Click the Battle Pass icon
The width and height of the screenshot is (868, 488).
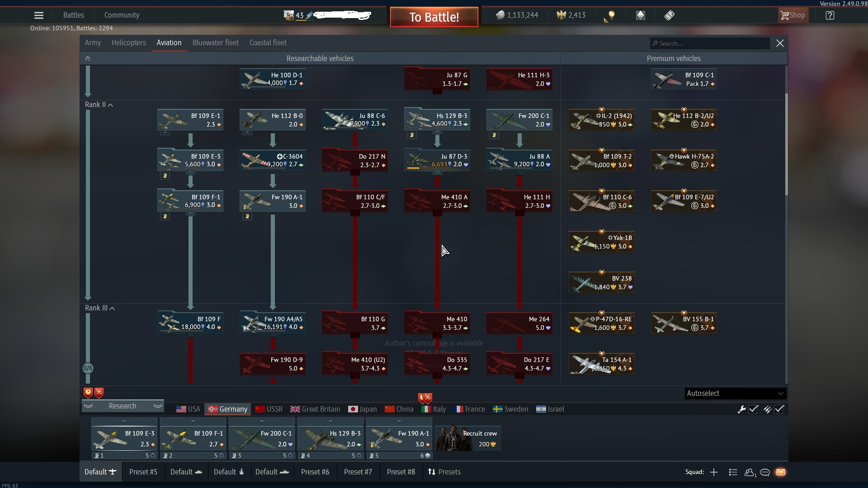point(669,15)
